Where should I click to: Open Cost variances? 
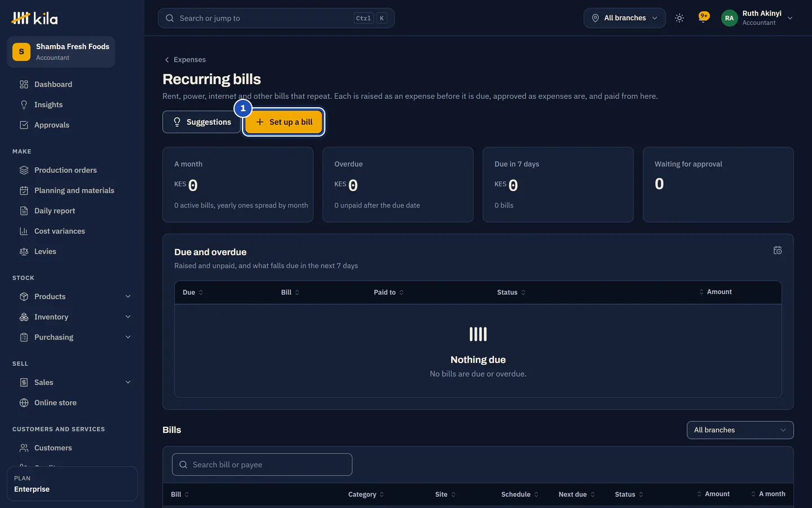[72, 231]
